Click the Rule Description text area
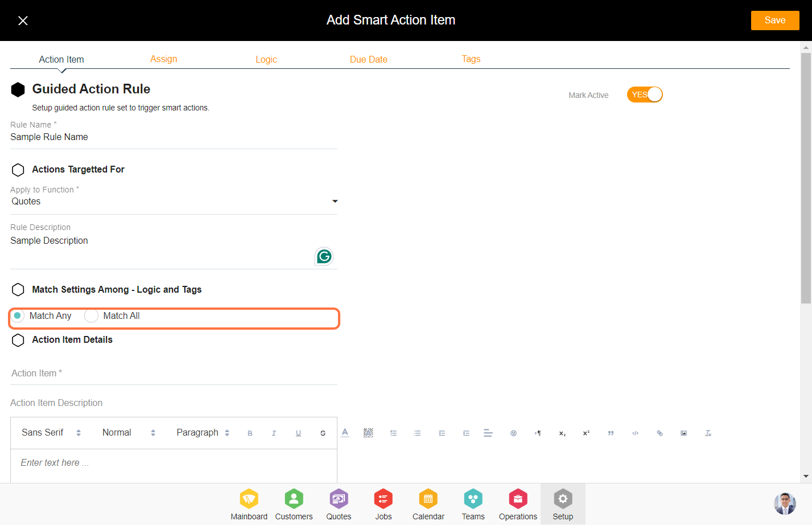The height and width of the screenshot is (525, 812). [x=174, y=249]
